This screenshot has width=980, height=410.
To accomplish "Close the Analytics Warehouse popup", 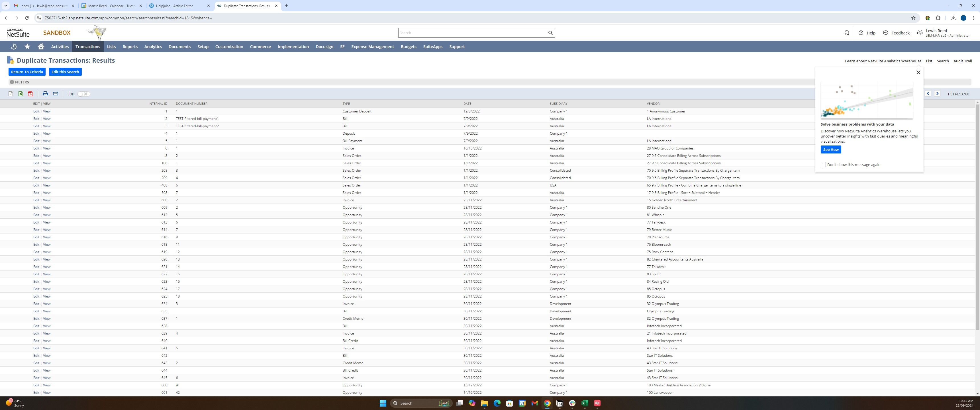I will tap(918, 72).
